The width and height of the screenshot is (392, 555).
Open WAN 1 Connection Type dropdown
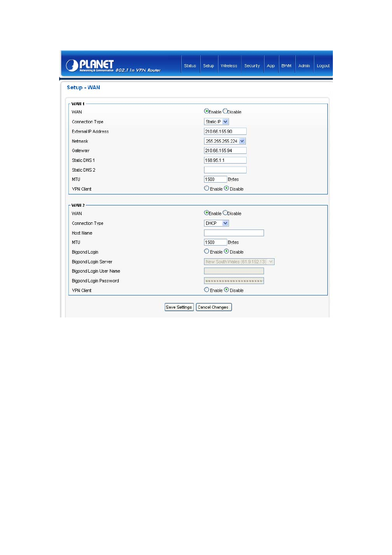216,122
